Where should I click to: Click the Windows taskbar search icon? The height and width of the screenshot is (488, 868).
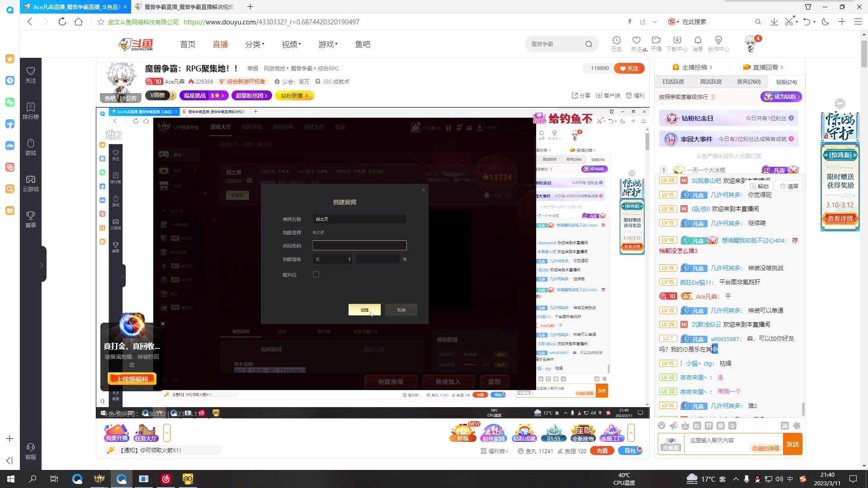(x=33, y=479)
